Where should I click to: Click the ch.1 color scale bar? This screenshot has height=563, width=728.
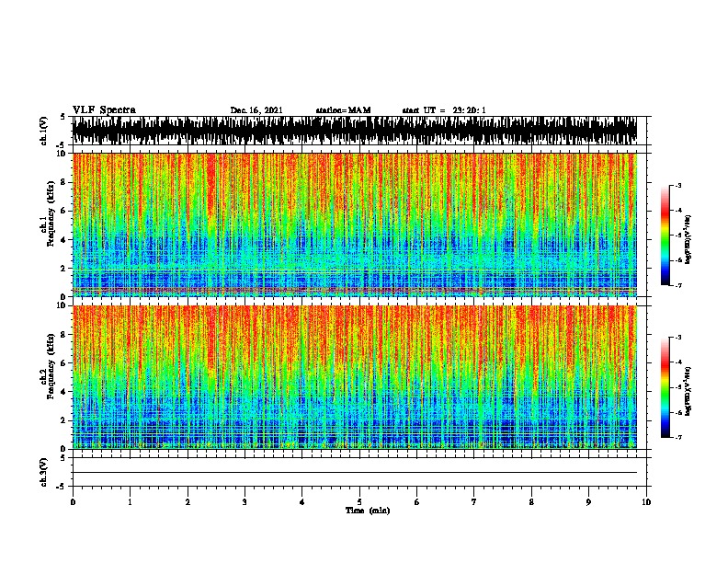[x=665, y=236]
